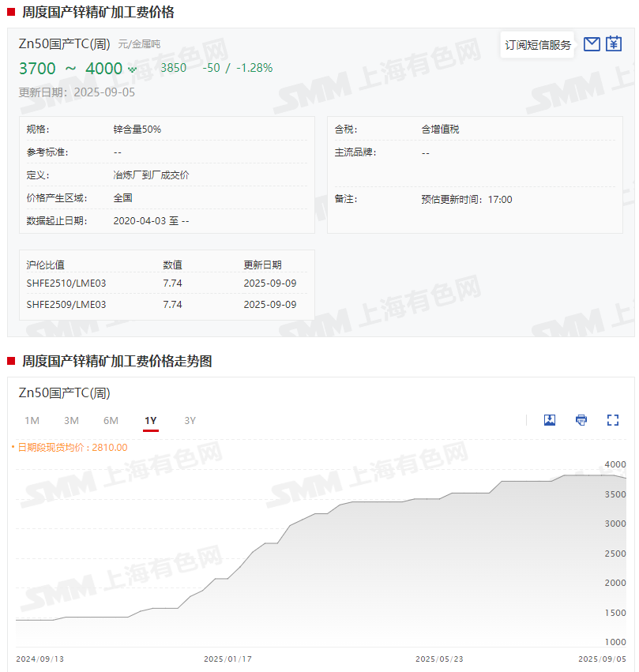Click chart at the 2025/05/23 date label
Image resolution: width=639 pixels, height=672 pixels.
439,659
